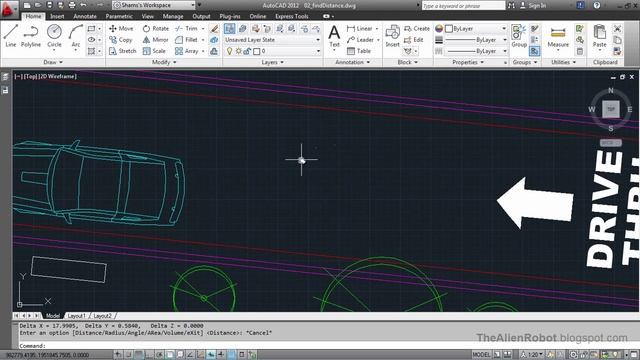Expand the Layers panel
Viewport: 640px width, 360px height.
(272, 62)
